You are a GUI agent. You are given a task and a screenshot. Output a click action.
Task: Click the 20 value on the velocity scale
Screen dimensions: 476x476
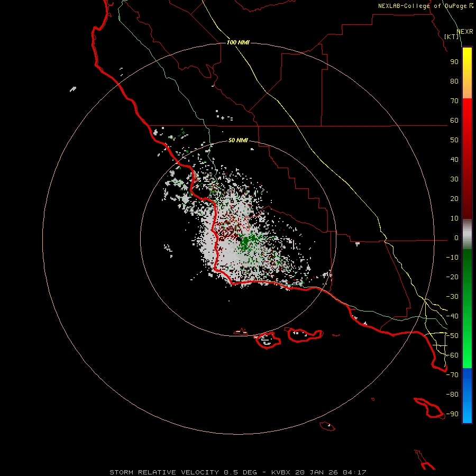tap(454, 199)
